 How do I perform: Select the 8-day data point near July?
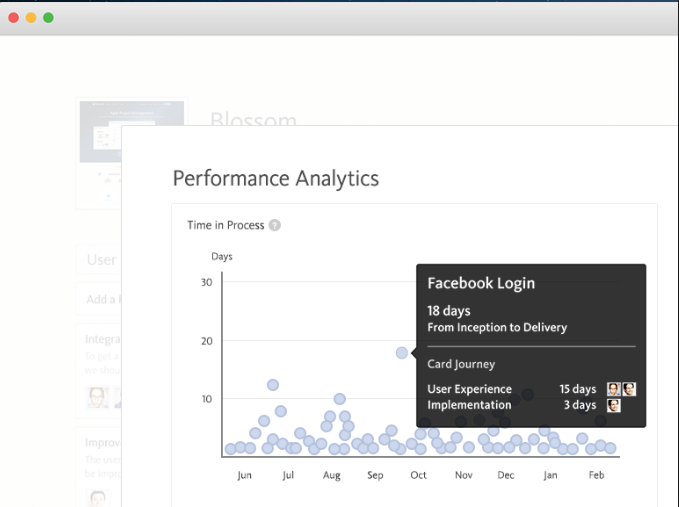point(281,411)
